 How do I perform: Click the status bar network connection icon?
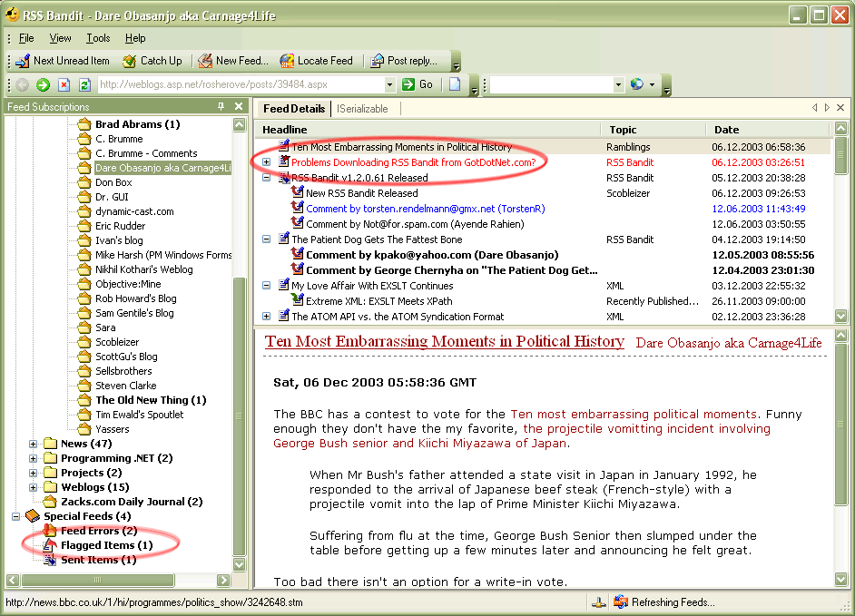click(x=599, y=602)
